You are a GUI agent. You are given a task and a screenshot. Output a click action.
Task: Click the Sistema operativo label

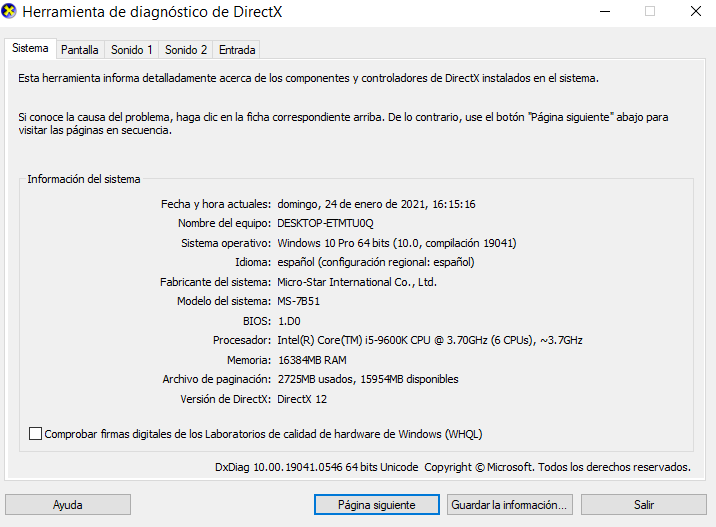(x=226, y=243)
